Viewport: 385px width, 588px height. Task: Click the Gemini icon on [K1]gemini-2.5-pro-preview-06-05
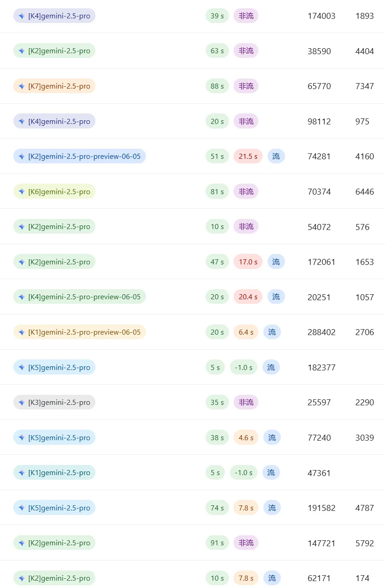(22, 332)
